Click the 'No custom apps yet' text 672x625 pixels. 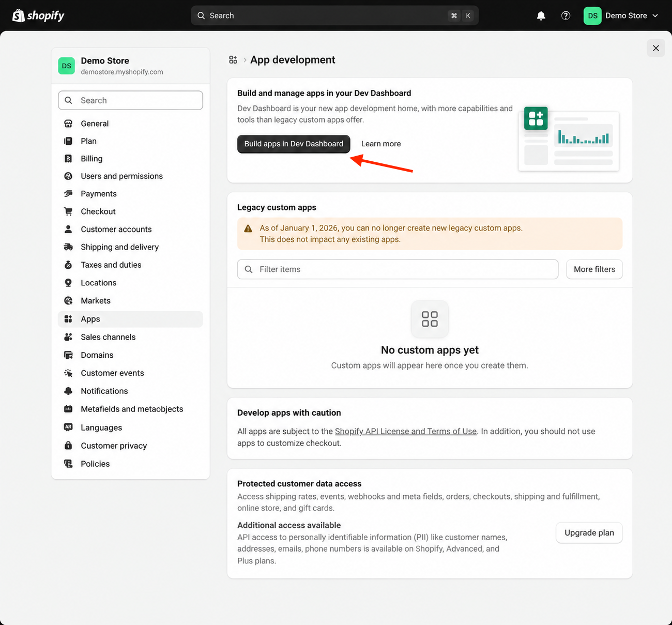click(x=430, y=350)
